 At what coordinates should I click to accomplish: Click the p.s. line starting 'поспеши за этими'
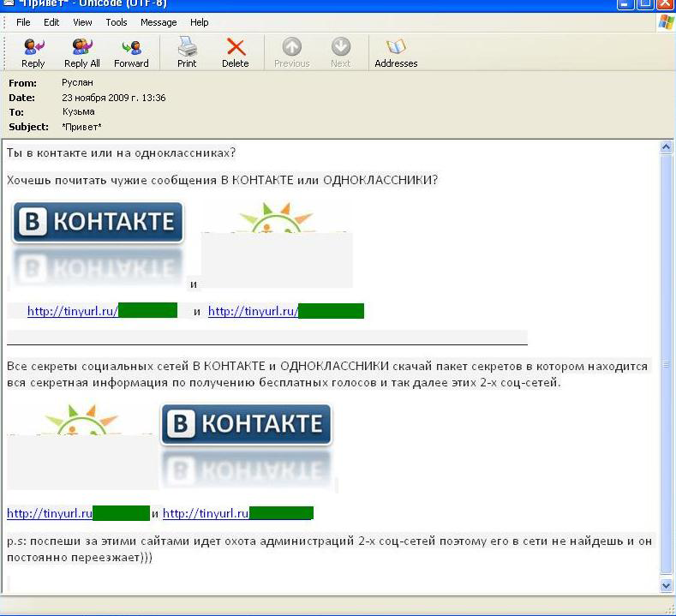[330, 549]
